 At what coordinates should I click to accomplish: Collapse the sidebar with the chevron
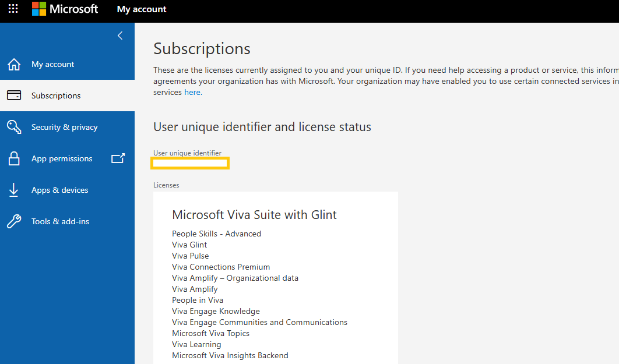[120, 36]
